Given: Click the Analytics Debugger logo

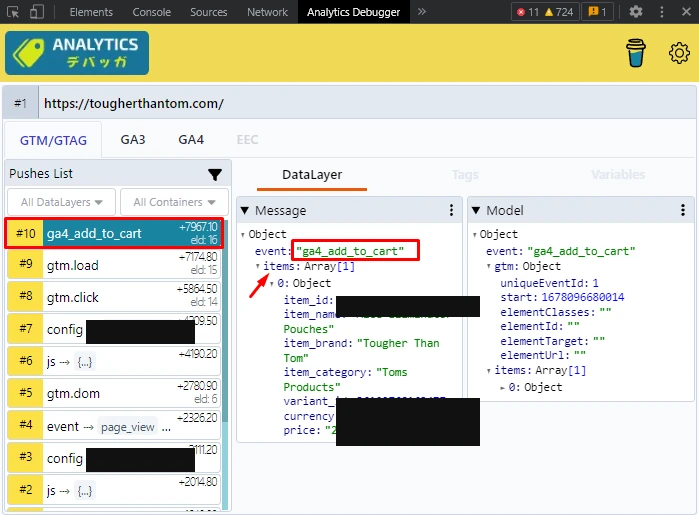Looking at the screenshot, I should click(x=77, y=53).
